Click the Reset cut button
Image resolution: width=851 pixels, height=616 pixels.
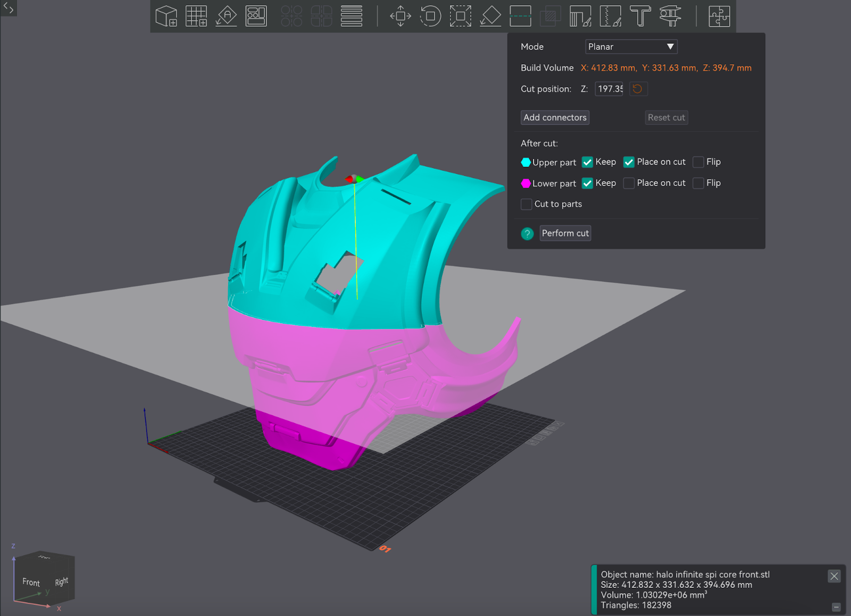pos(666,117)
